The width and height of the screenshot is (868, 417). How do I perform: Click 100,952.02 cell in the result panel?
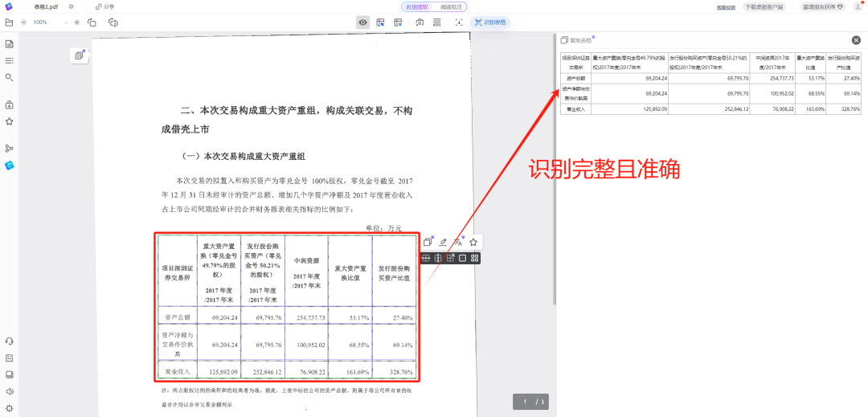point(775,94)
